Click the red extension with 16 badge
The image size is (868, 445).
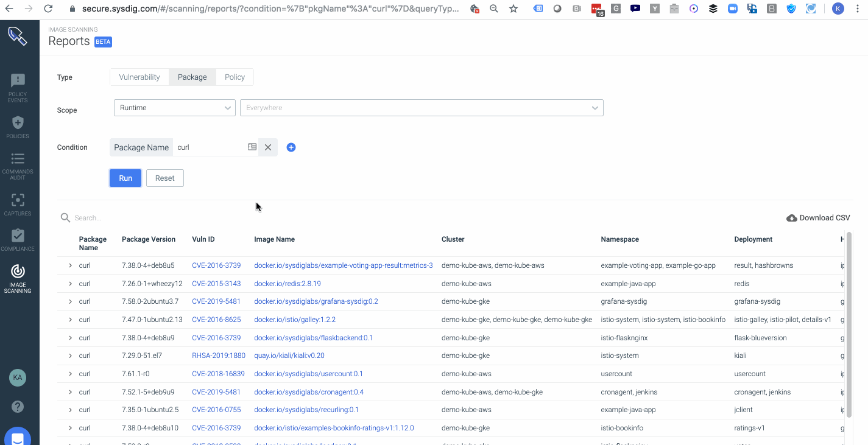click(597, 10)
